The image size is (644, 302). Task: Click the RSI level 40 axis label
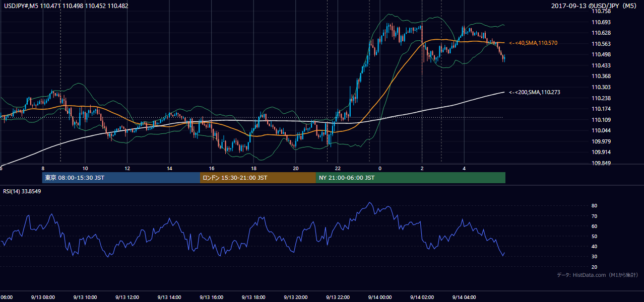(x=595, y=246)
